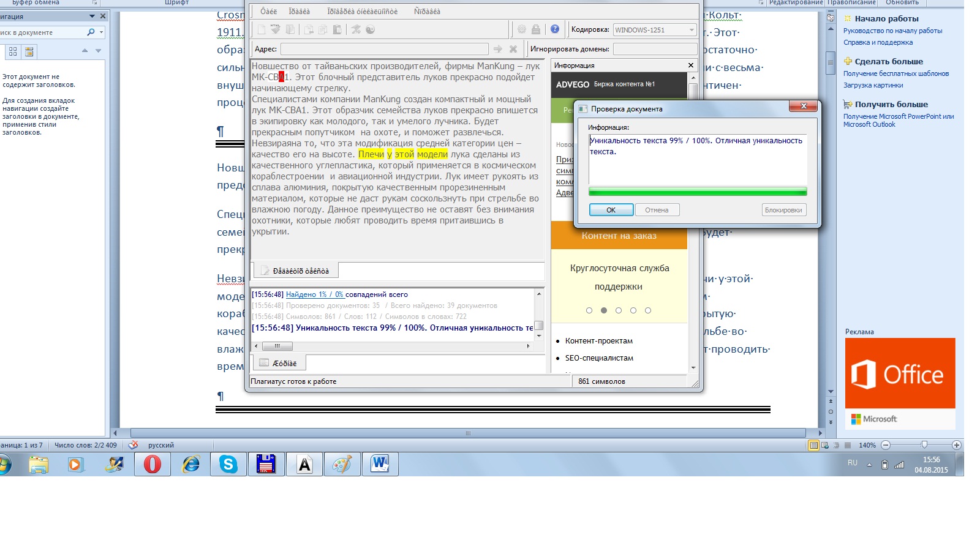Click the HTML check icon in Plagiatus toolbar
This screenshot has width=980, height=551.
276,29
